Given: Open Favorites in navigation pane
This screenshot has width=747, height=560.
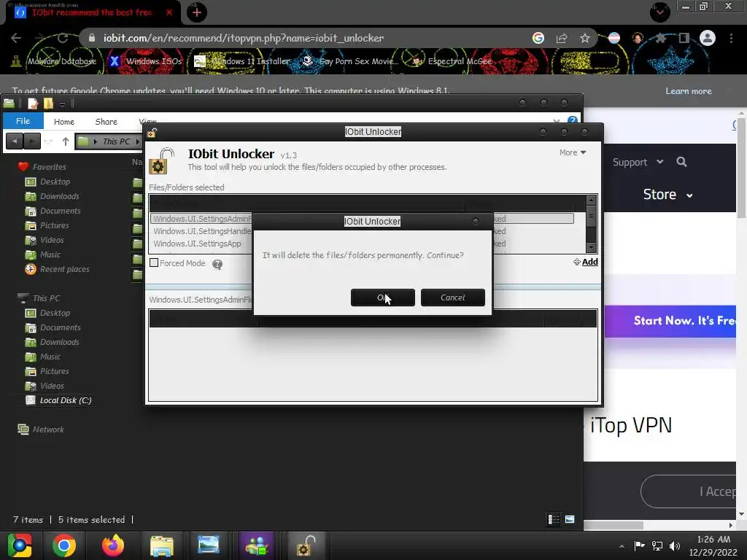Looking at the screenshot, I should tap(49, 167).
